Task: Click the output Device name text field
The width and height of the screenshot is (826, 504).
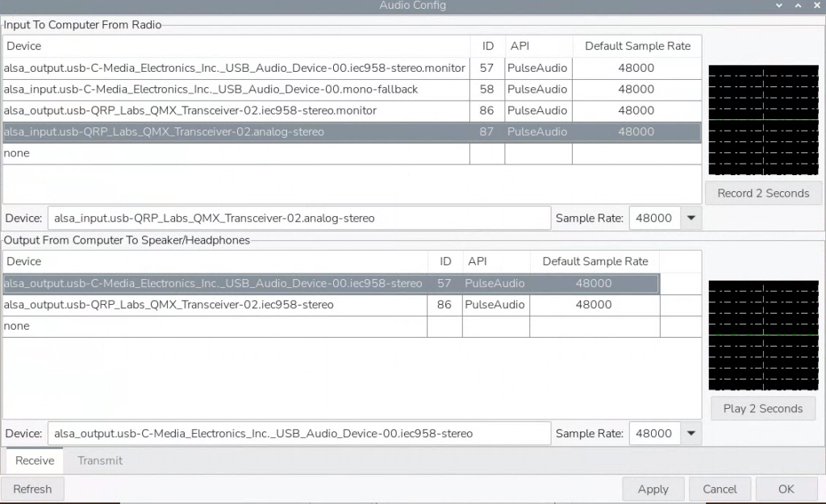Action: click(298, 433)
